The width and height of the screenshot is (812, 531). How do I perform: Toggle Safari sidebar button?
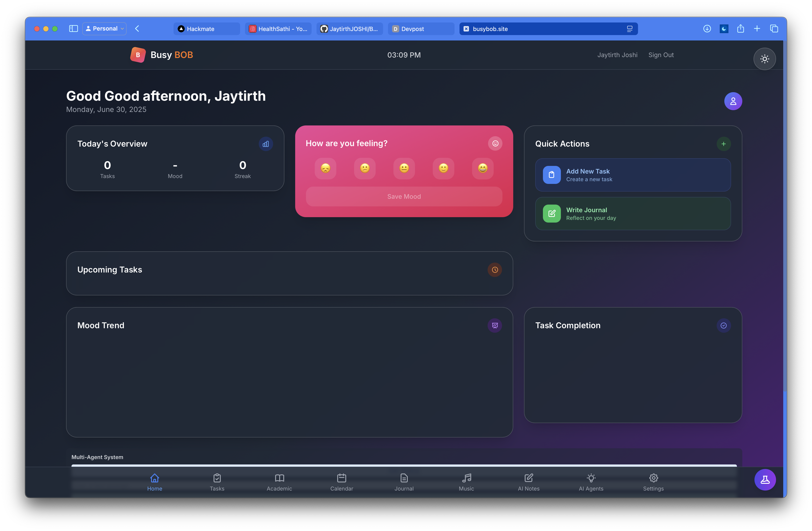tap(73, 29)
